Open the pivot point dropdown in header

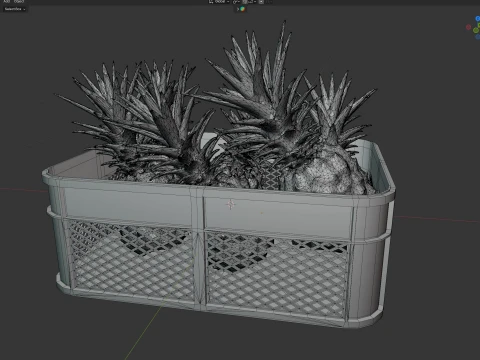[x=236, y=2]
